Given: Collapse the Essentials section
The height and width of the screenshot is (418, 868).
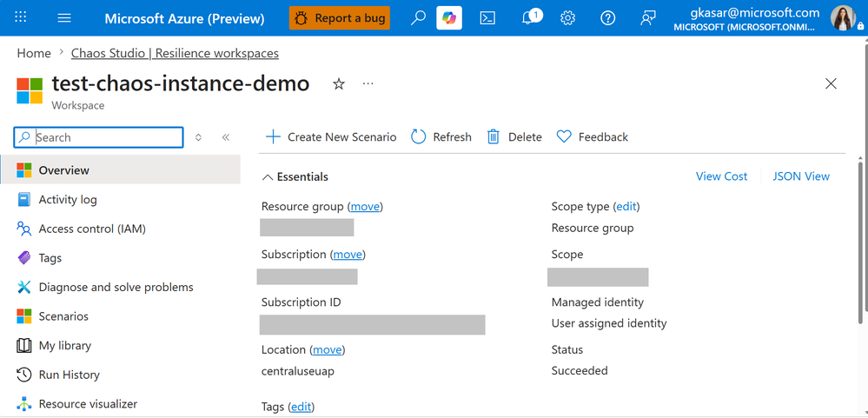Looking at the screenshot, I should pos(295,176).
